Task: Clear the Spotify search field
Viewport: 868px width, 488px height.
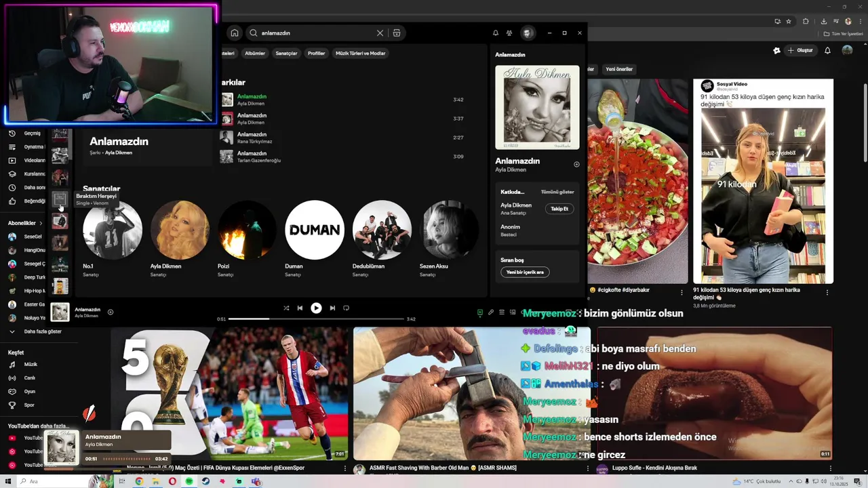Action: pos(380,33)
